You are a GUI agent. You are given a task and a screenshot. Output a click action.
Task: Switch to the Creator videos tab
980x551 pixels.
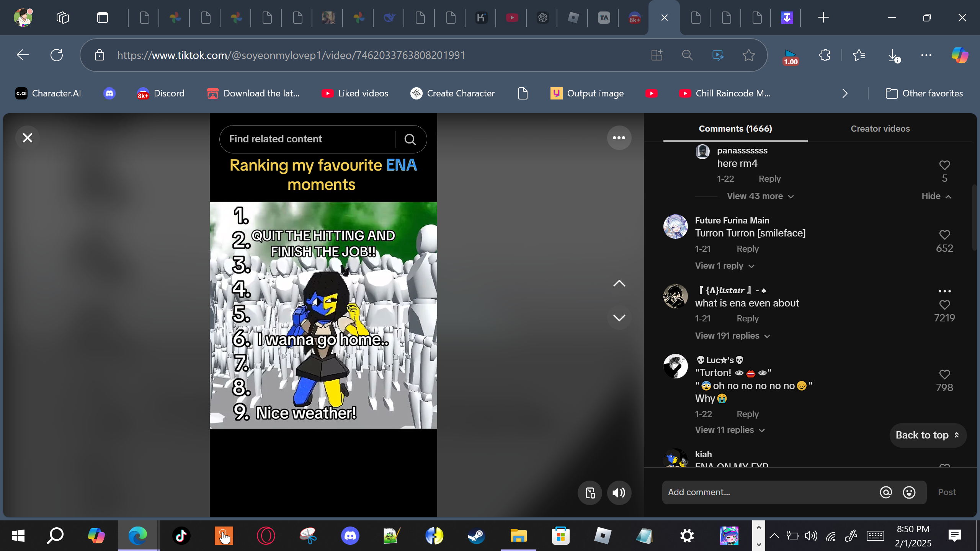[880, 129]
